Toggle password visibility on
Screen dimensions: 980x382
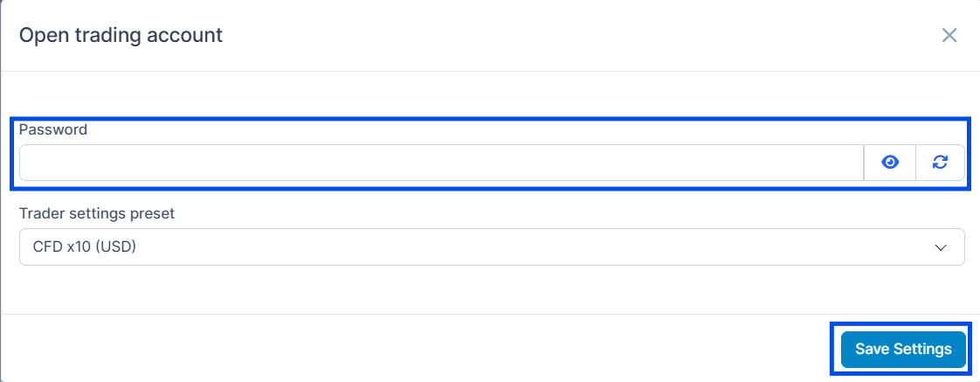tap(889, 163)
